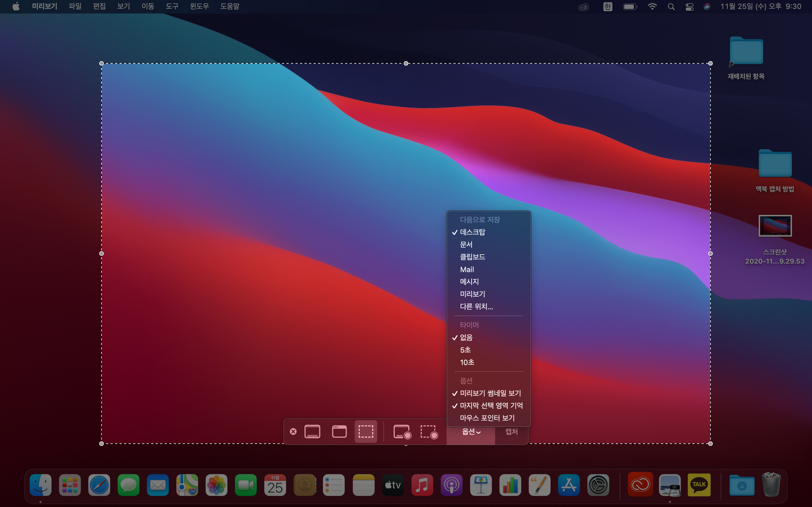Open the Spotlight search icon
812x507 pixels.
[x=671, y=7]
